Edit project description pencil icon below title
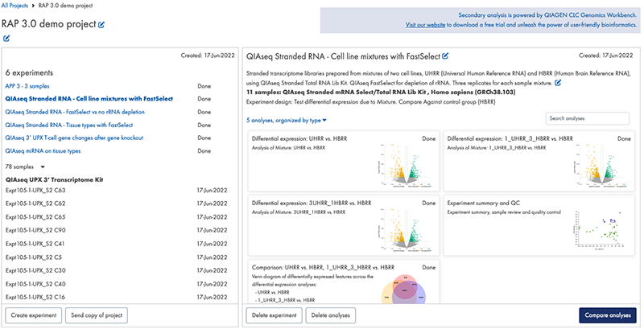Screen dimensions: 644x329 6,39
